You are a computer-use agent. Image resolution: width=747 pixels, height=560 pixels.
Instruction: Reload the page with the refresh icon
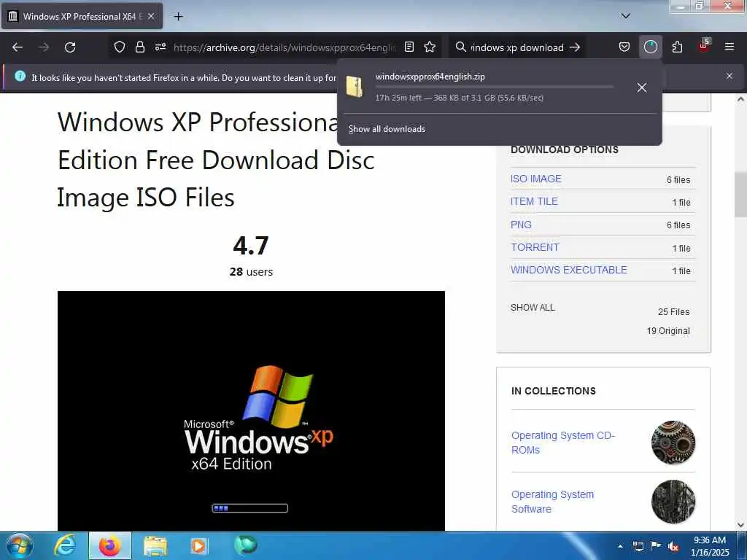tap(70, 47)
